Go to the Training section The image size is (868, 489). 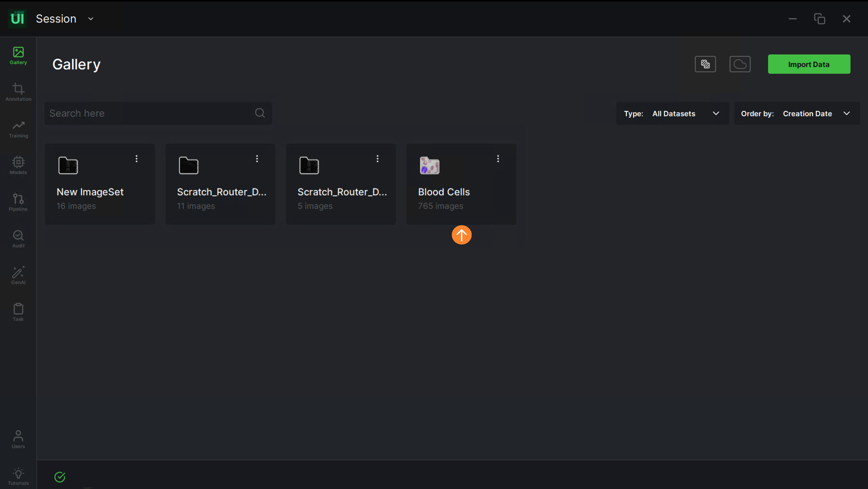point(18,129)
